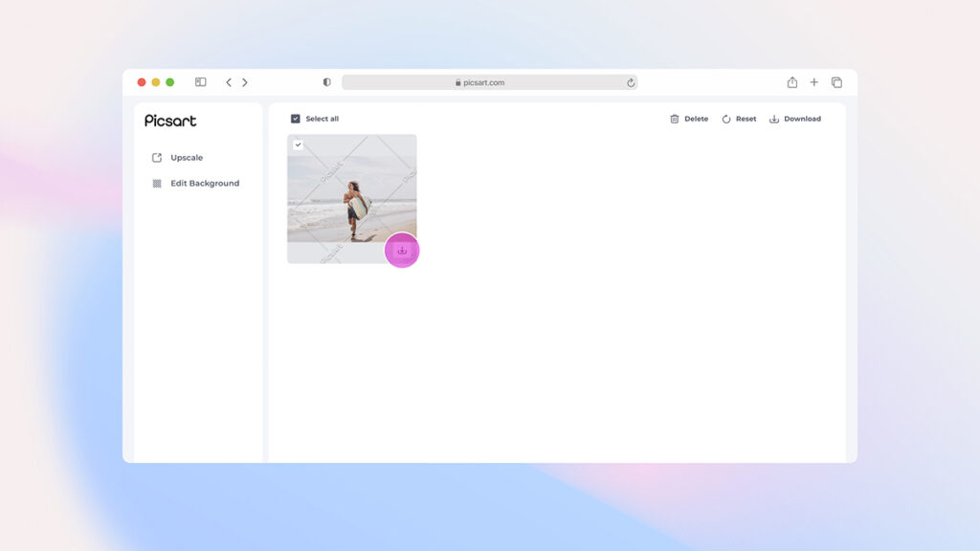Select the surfer image thumbnail
This screenshot has height=551, width=980.
click(352, 198)
